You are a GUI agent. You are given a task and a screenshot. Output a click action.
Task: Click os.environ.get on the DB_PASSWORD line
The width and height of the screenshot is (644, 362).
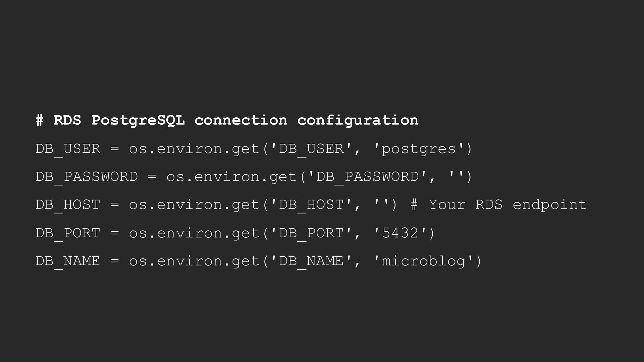pos(232,177)
